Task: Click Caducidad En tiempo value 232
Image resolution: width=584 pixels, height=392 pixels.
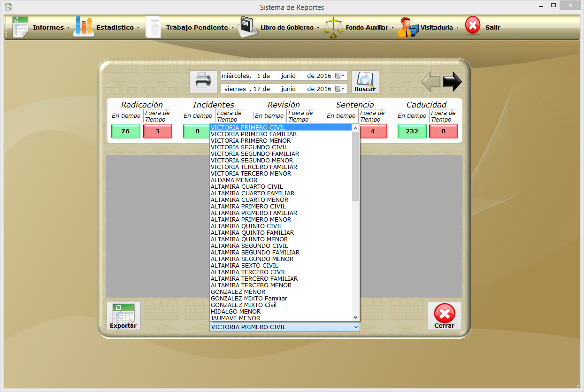Action: (x=412, y=131)
